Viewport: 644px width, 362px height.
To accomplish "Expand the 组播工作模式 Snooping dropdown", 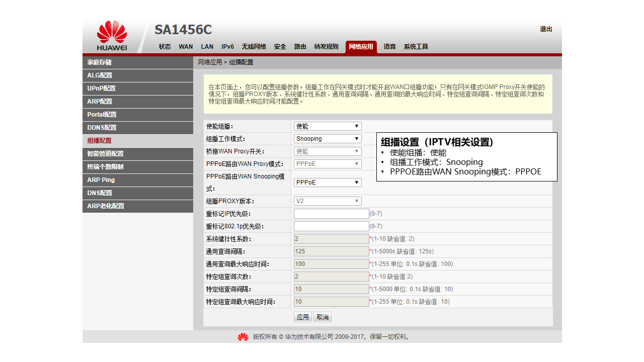I will (x=328, y=139).
